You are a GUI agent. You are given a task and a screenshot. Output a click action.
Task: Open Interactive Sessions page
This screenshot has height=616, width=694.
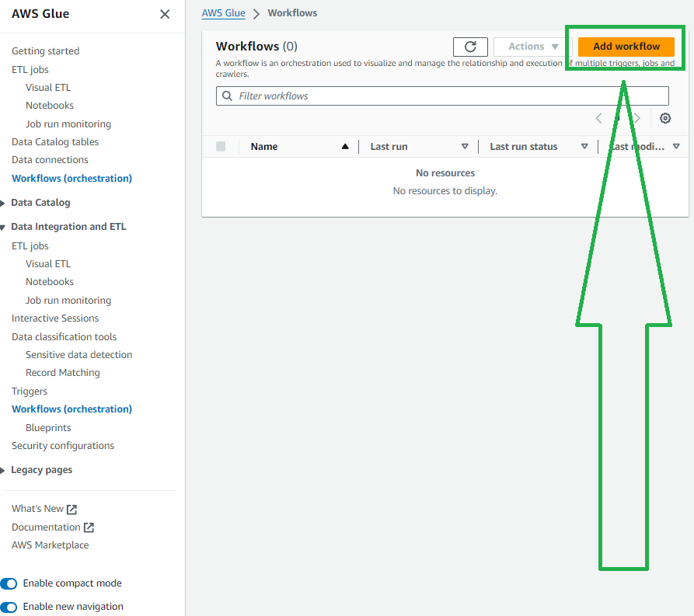55,318
